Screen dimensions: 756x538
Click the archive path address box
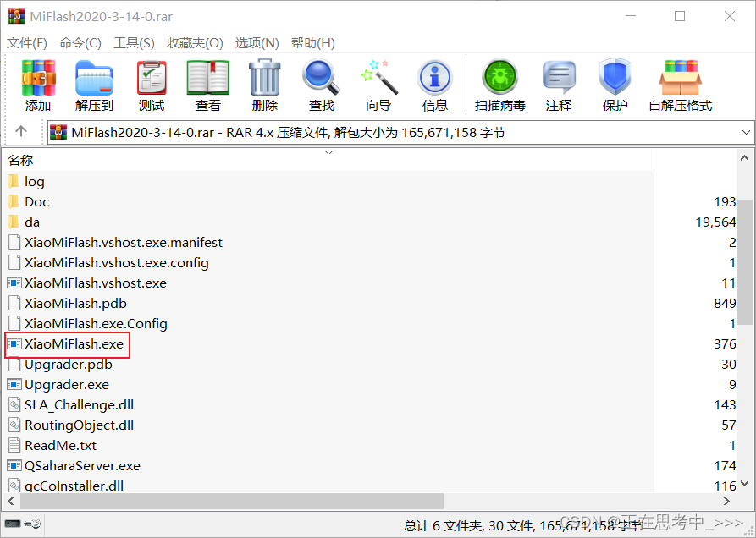point(400,133)
